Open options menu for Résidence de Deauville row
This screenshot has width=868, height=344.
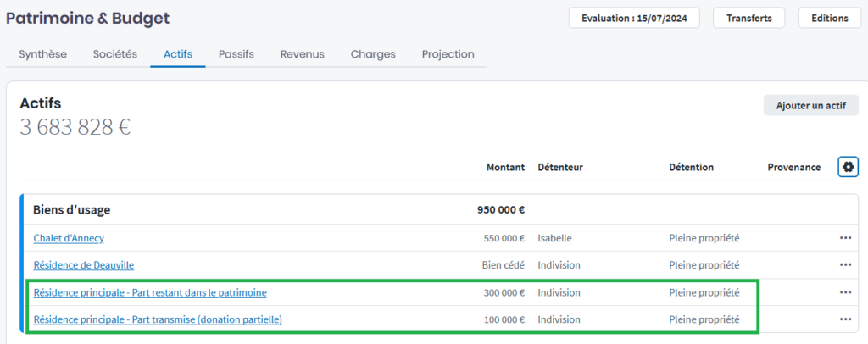click(x=845, y=265)
